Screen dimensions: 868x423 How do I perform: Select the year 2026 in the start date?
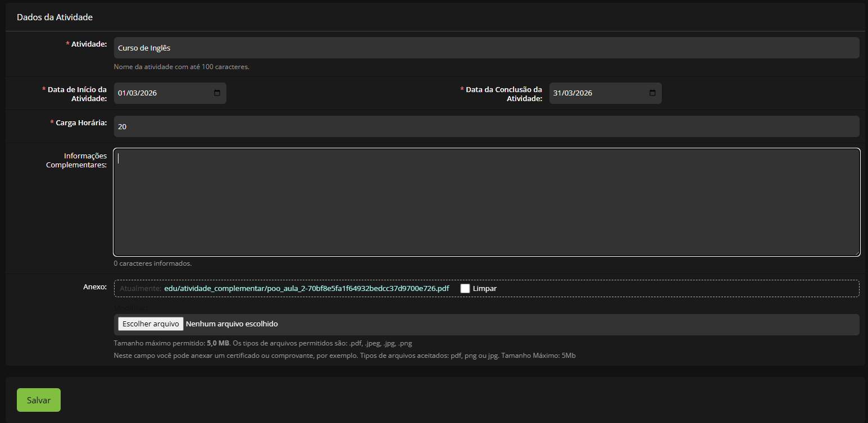[148, 93]
